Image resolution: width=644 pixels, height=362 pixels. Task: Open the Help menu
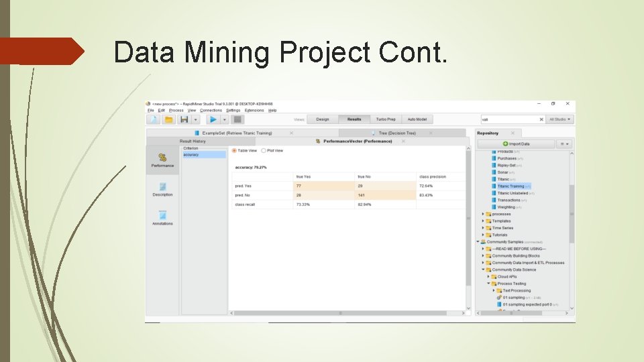pos(273,111)
